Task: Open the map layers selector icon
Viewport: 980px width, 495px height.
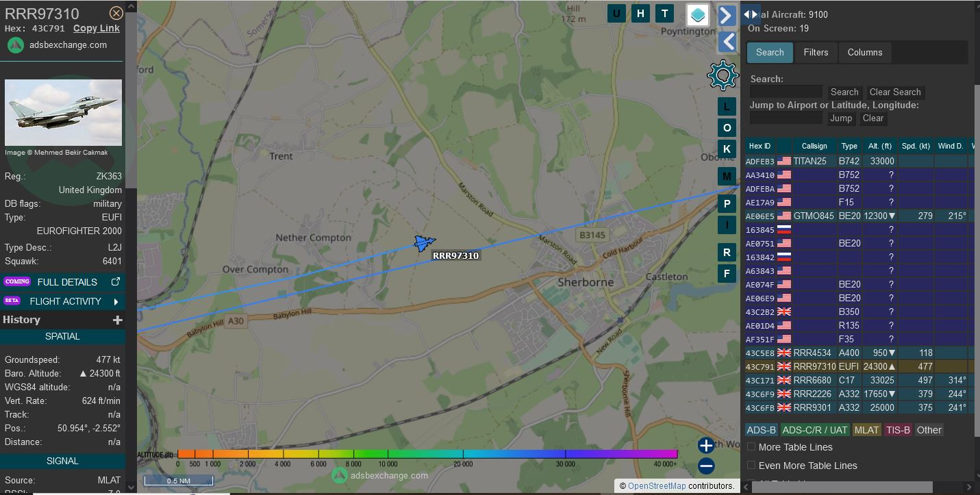Action: 697,14
